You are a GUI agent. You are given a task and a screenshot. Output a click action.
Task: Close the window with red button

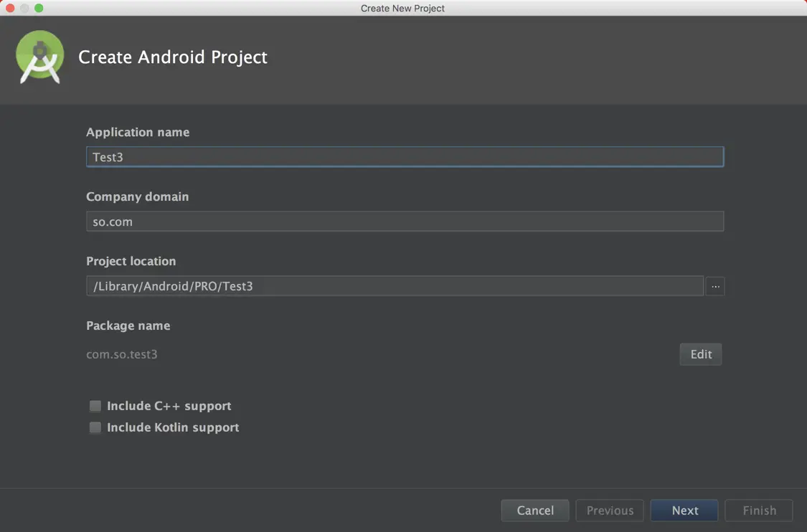(x=10, y=8)
